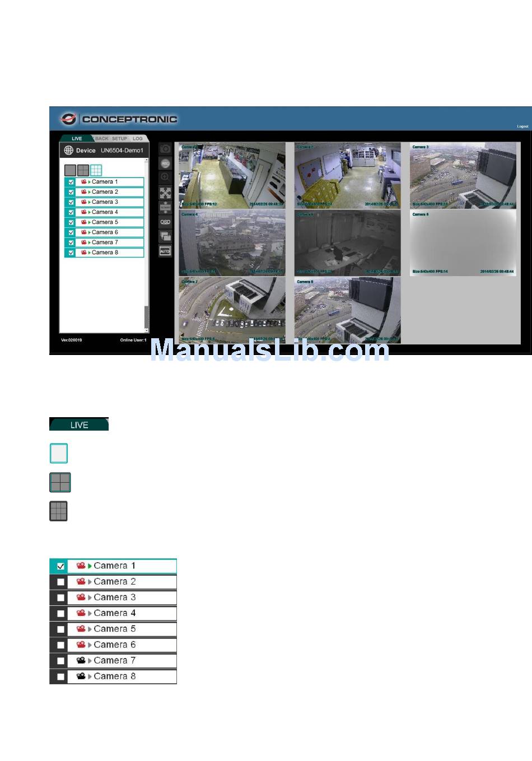Check the empty Camera 3 checkbox
This screenshot has height=761, width=532.
click(x=60, y=597)
